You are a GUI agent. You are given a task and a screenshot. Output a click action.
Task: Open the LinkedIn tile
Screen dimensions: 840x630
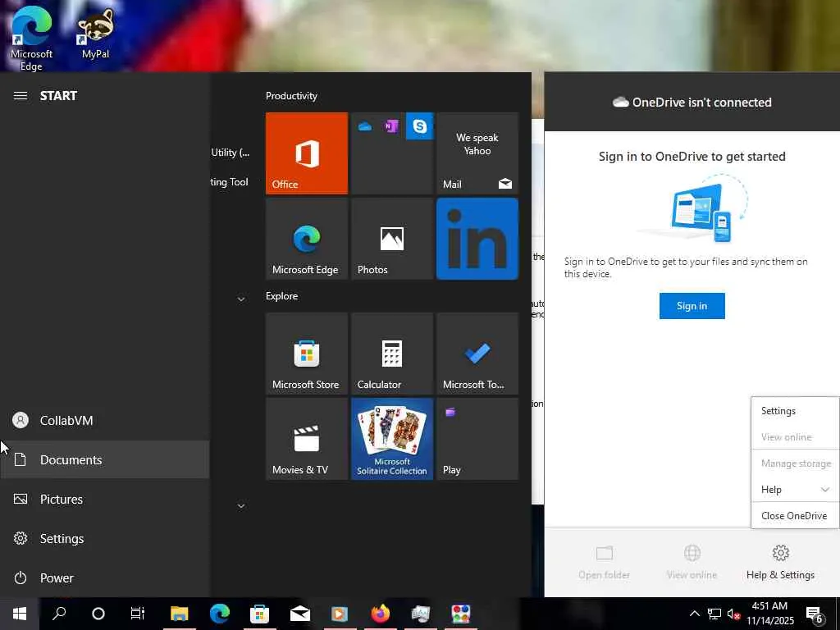pos(477,239)
